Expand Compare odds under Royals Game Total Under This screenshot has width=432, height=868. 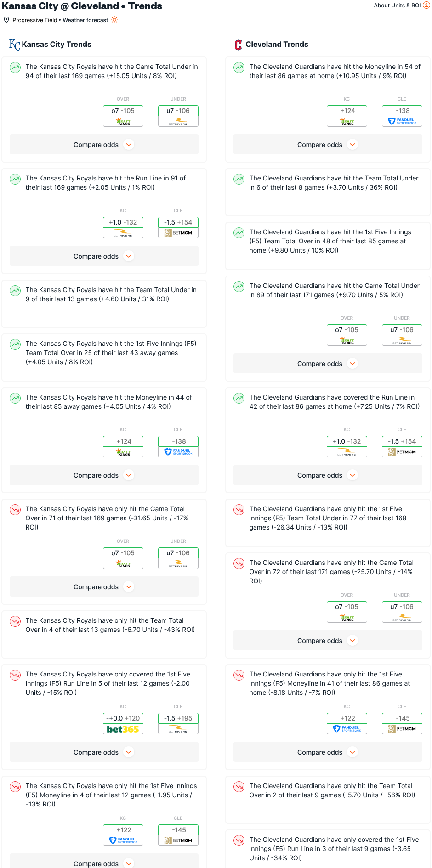(104, 145)
